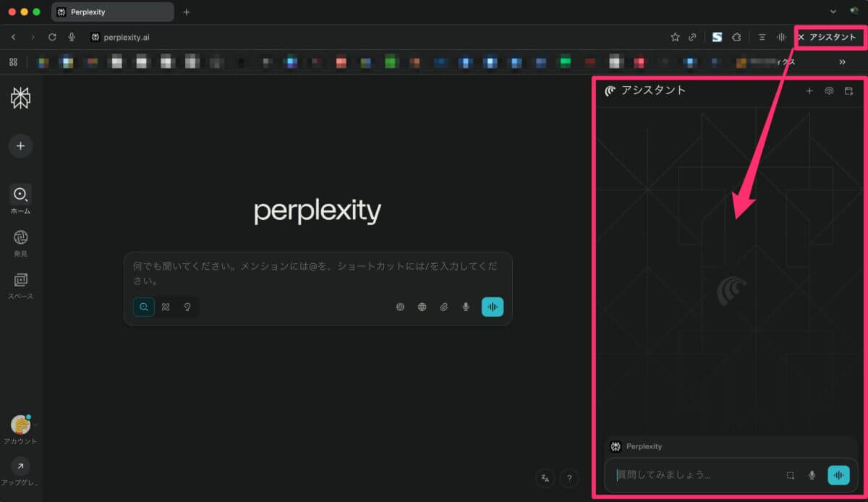Click the Perplexity logo in the left sidebar

pos(20,98)
